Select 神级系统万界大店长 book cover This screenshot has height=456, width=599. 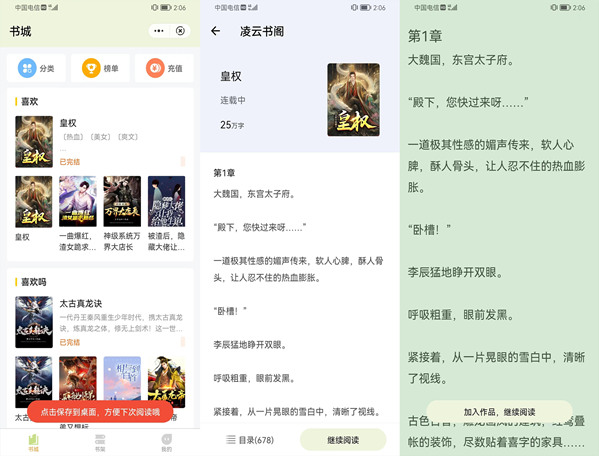122,201
